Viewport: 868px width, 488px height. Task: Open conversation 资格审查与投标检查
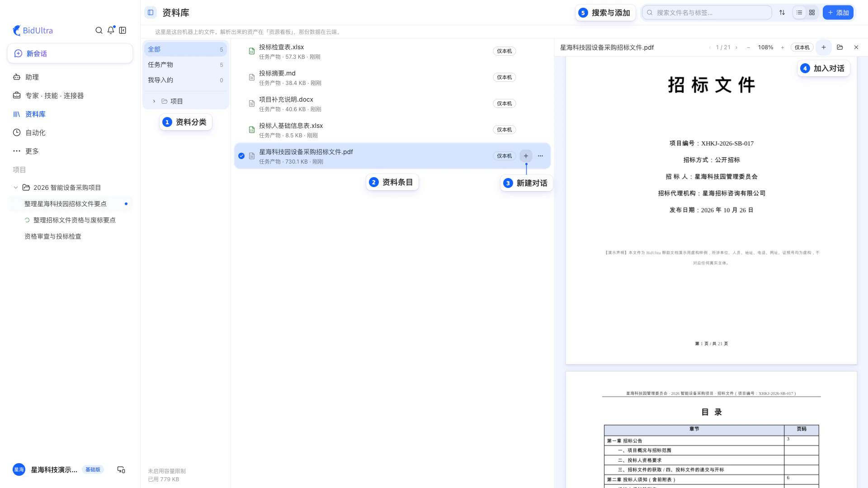coord(70,236)
